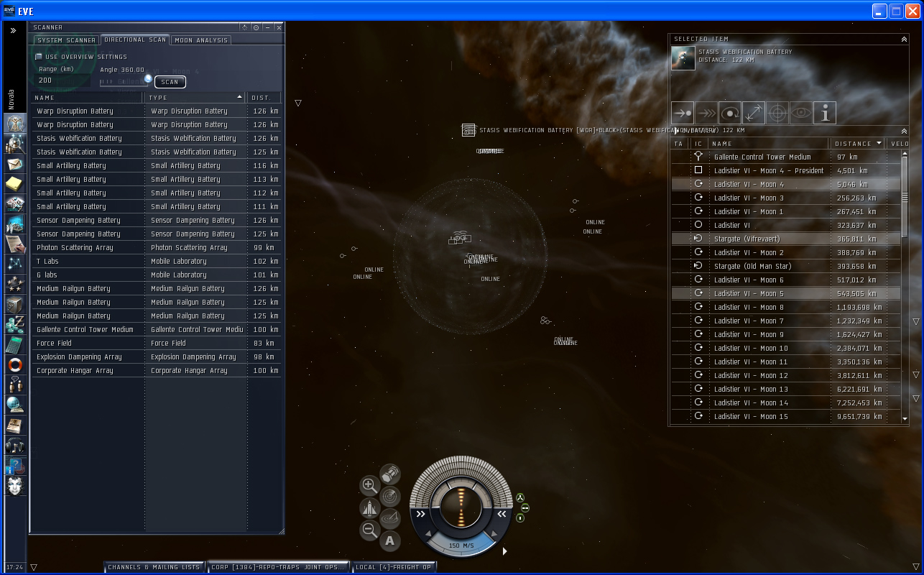The height and width of the screenshot is (575, 924).
Task: Select the Force Field scan result
Action: click(157, 344)
